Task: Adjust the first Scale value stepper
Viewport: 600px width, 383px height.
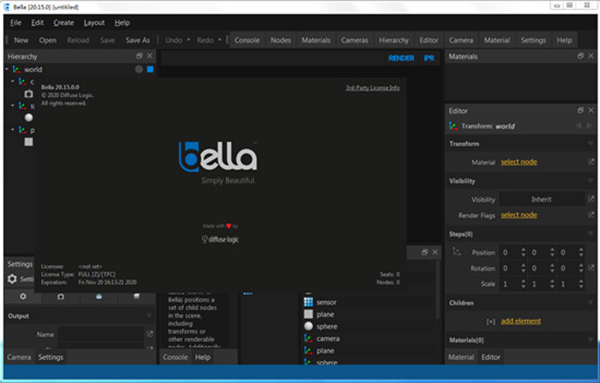Action: point(523,284)
